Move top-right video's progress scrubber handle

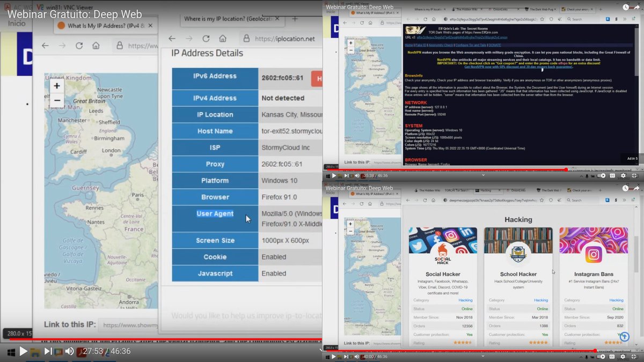pos(566,169)
